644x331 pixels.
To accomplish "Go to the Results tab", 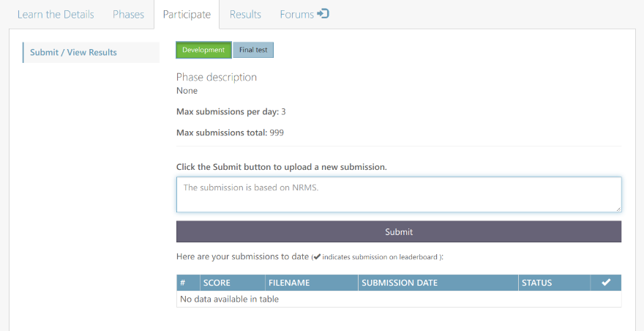I will pyautogui.click(x=245, y=14).
